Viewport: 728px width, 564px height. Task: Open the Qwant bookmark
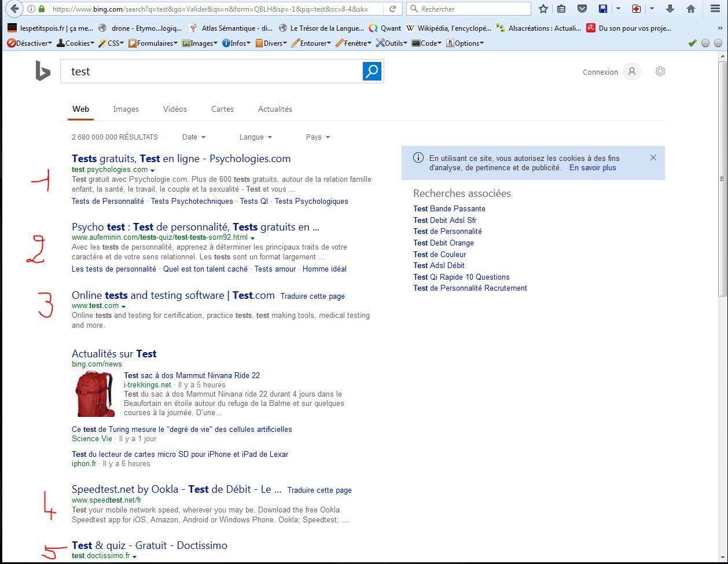coord(385,28)
